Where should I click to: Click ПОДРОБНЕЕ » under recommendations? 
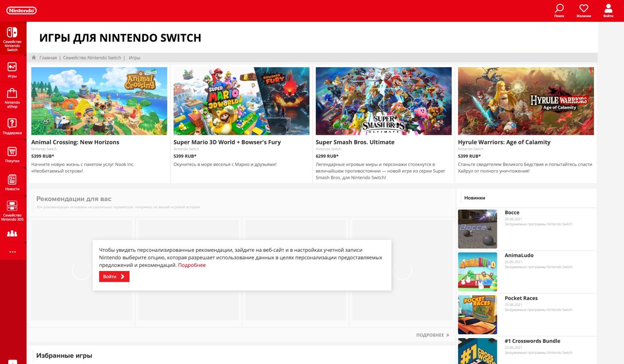432,335
